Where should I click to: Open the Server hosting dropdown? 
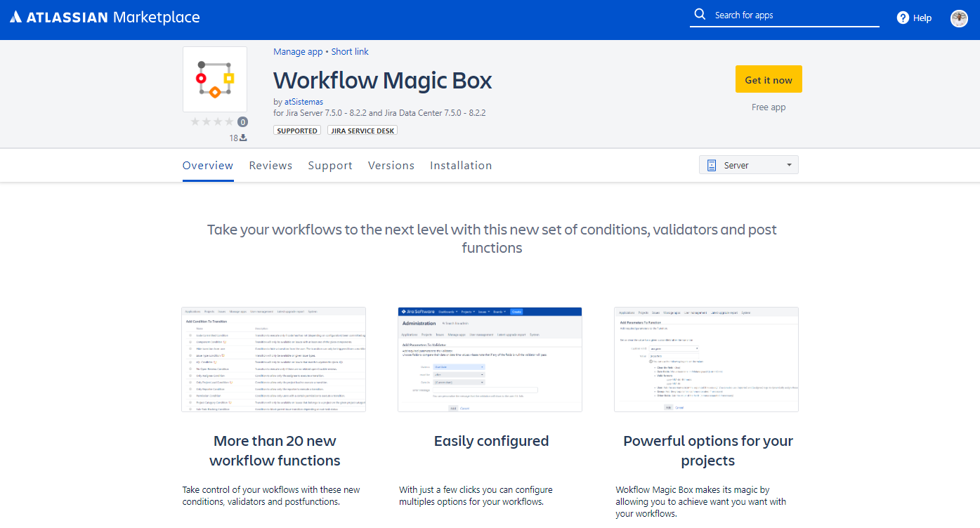click(749, 165)
